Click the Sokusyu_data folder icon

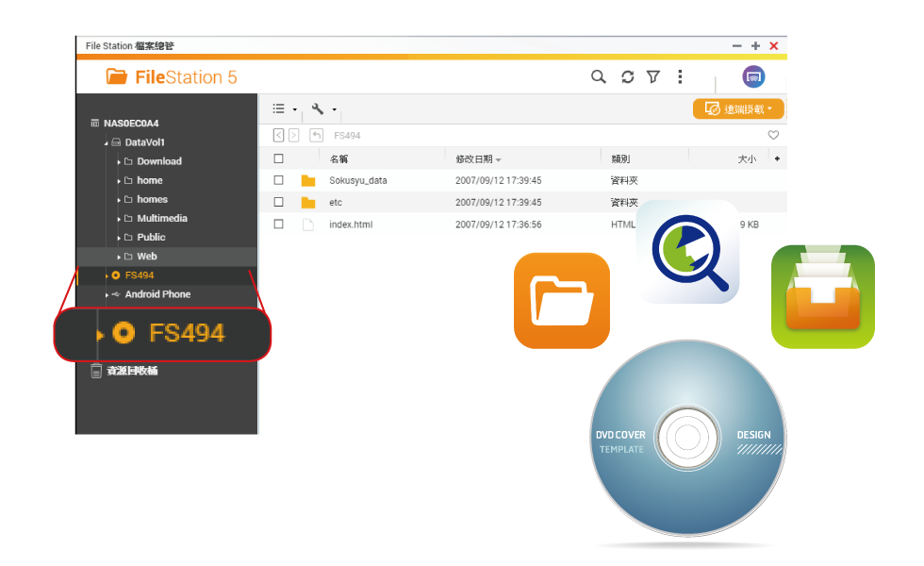click(x=308, y=180)
